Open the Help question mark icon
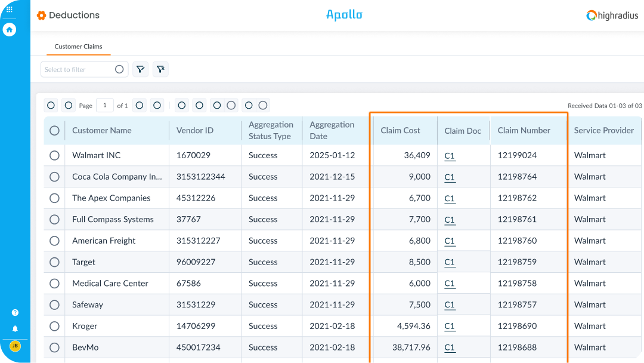Image resolution: width=644 pixels, height=363 pixels. tap(15, 312)
